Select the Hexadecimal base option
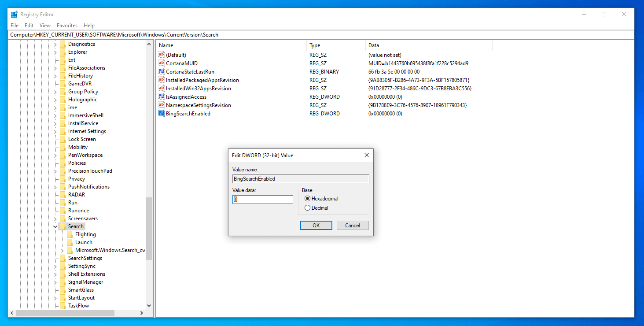 [x=321, y=199]
